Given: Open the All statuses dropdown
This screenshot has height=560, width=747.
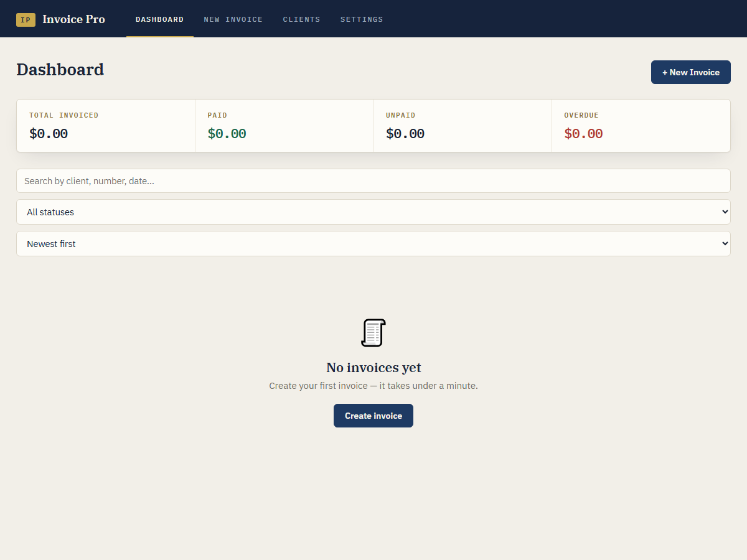Looking at the screenshot, I should point(374,212).
